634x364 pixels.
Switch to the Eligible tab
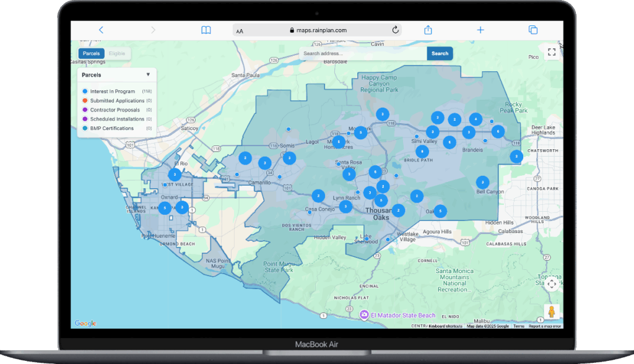117,54
